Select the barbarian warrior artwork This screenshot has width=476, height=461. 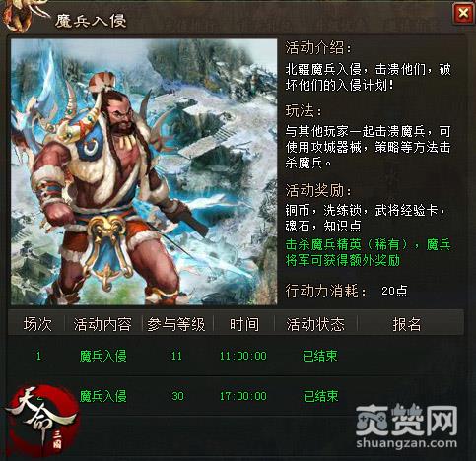click(144, 172)
